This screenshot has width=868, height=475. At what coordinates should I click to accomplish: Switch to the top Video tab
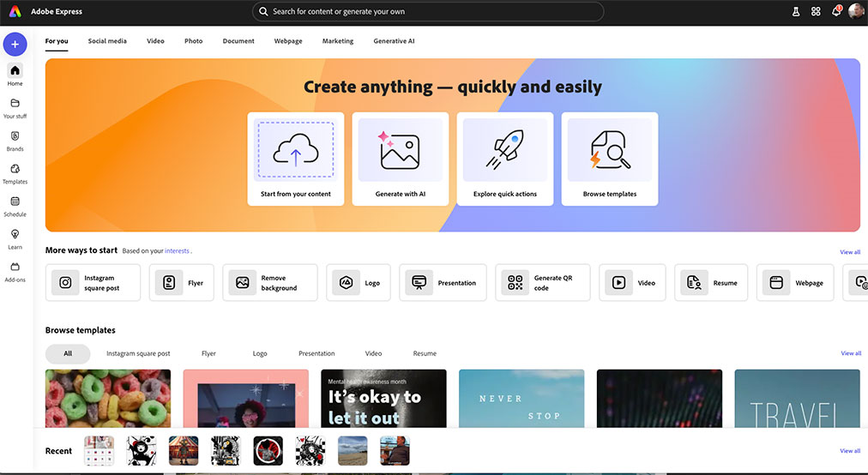tap(155, 41)
